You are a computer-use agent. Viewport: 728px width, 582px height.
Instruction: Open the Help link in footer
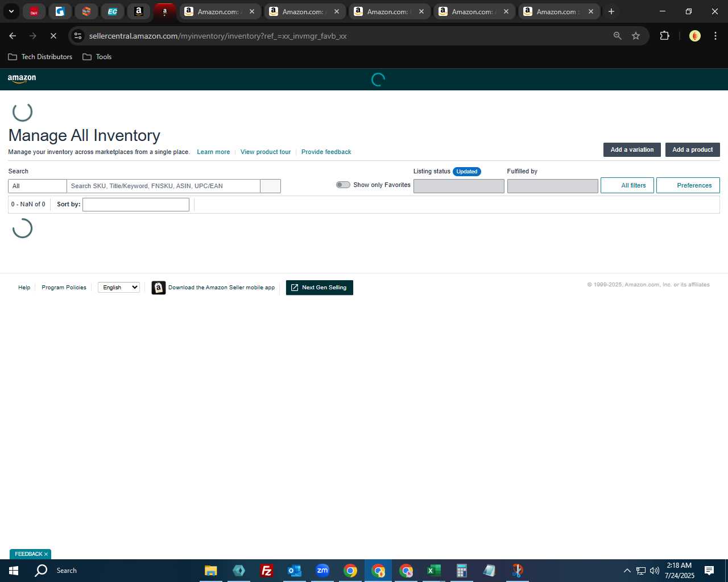click(24, 288)
